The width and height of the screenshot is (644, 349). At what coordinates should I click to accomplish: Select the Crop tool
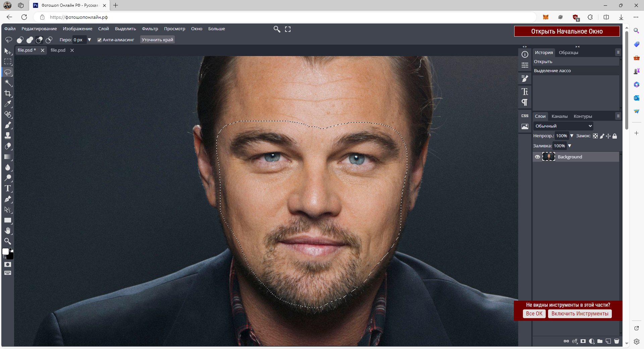tap(8, 94)
